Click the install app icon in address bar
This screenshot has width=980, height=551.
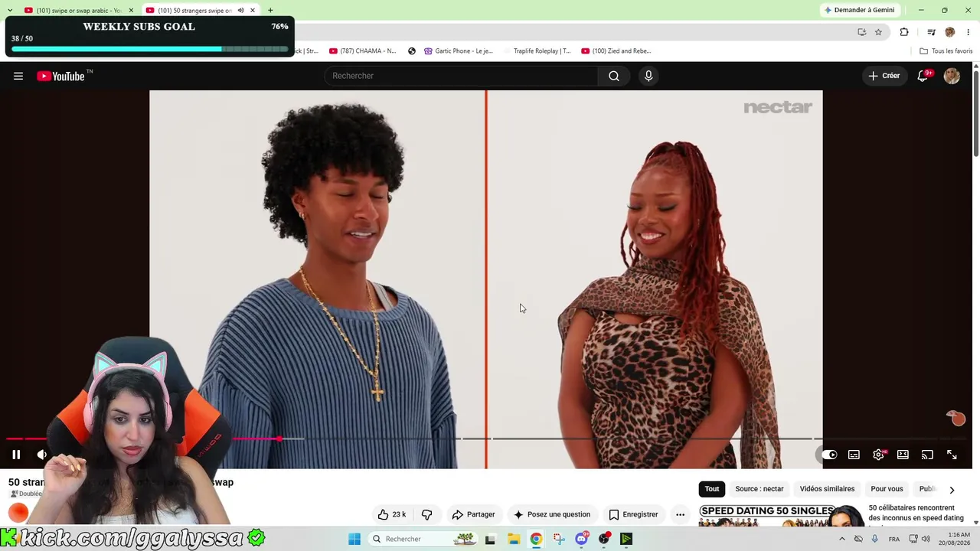point(861,32)
